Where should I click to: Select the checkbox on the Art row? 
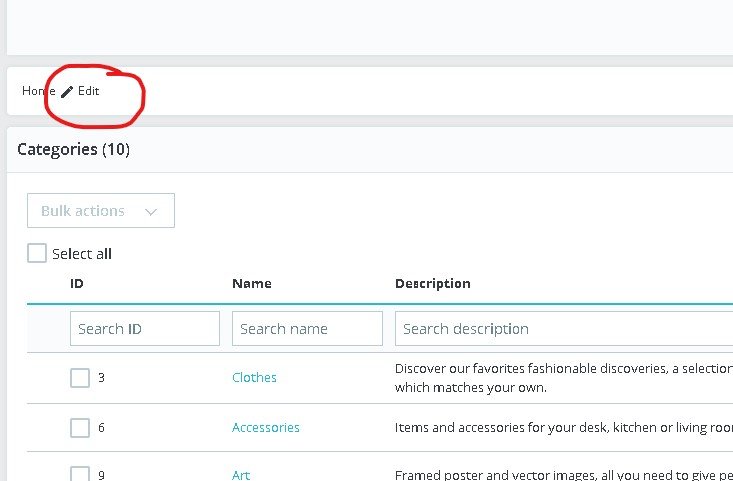tap(80, 474)
